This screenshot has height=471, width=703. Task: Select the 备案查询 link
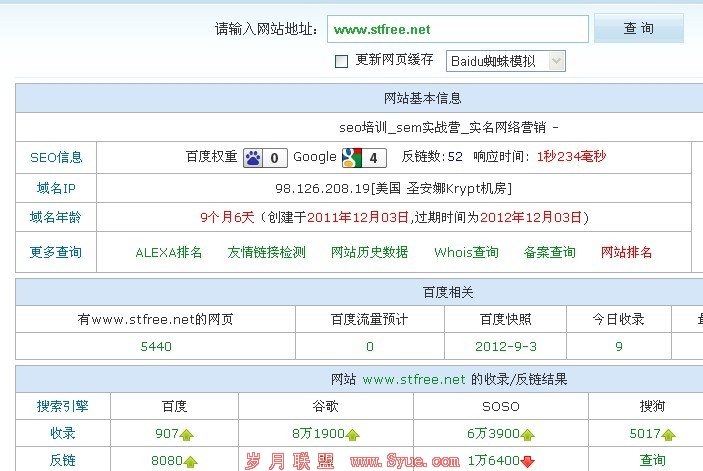[549, 252]
